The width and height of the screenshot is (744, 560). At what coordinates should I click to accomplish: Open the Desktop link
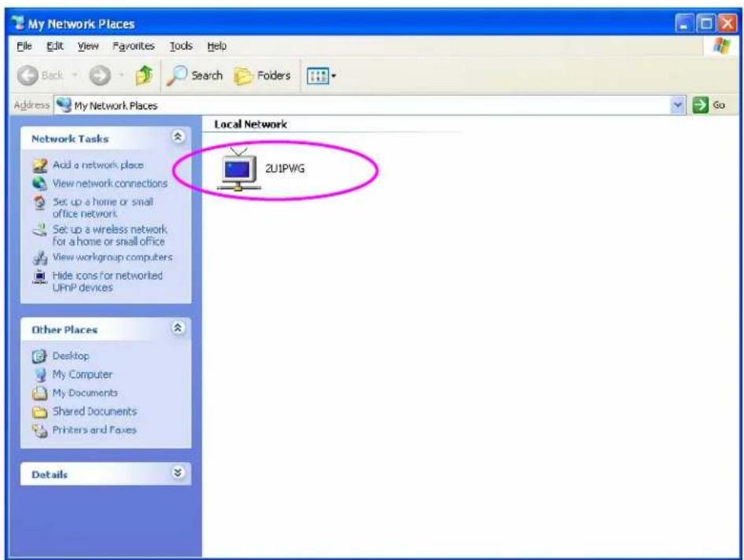point(71,356)
